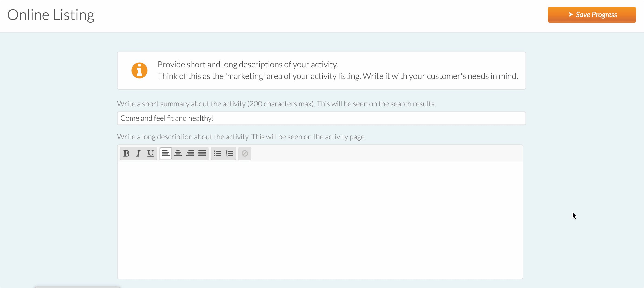The image size is (644, 288).
Task: Click the remove formatting icon
Action: (x=245, y=153)
